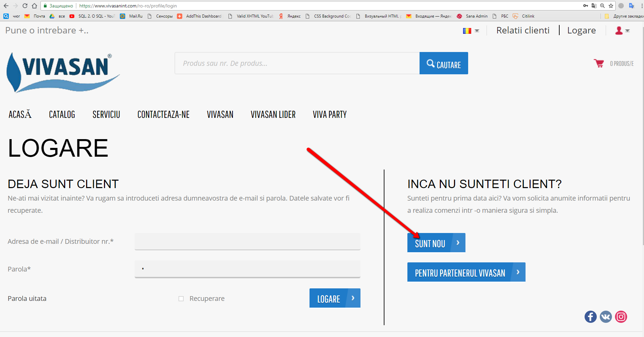Click the Google Translate extension icon

[632, 6]
